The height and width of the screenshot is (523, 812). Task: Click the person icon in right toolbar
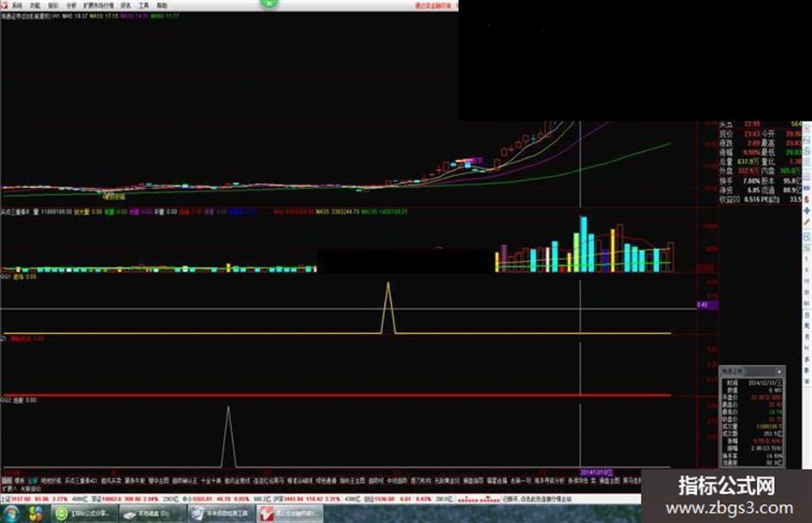pyautogui.click(x=806, y=199)
